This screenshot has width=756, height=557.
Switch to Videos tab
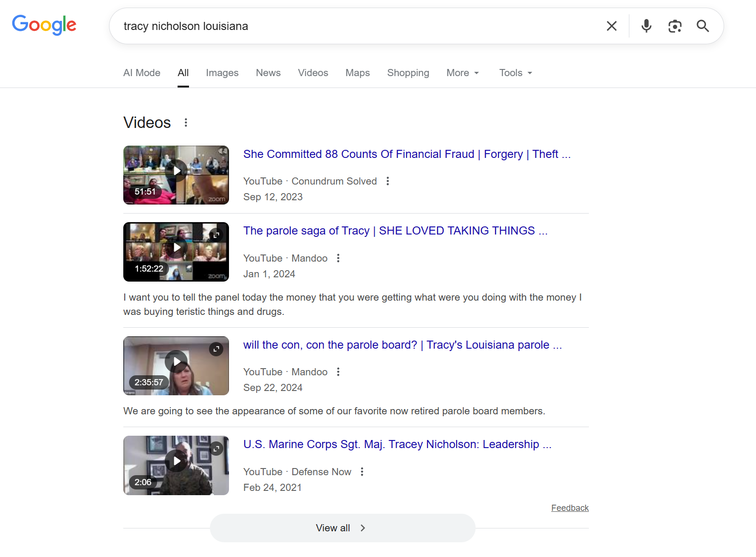pos(313,73)
